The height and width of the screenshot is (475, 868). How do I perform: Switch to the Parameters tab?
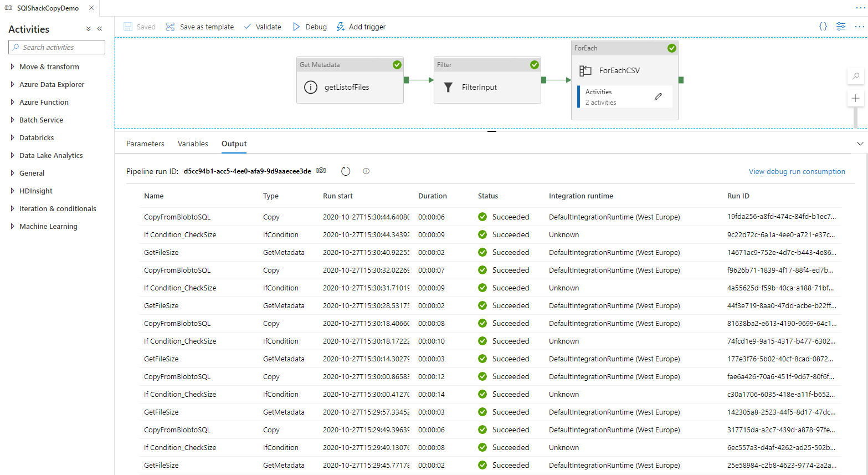145,144
